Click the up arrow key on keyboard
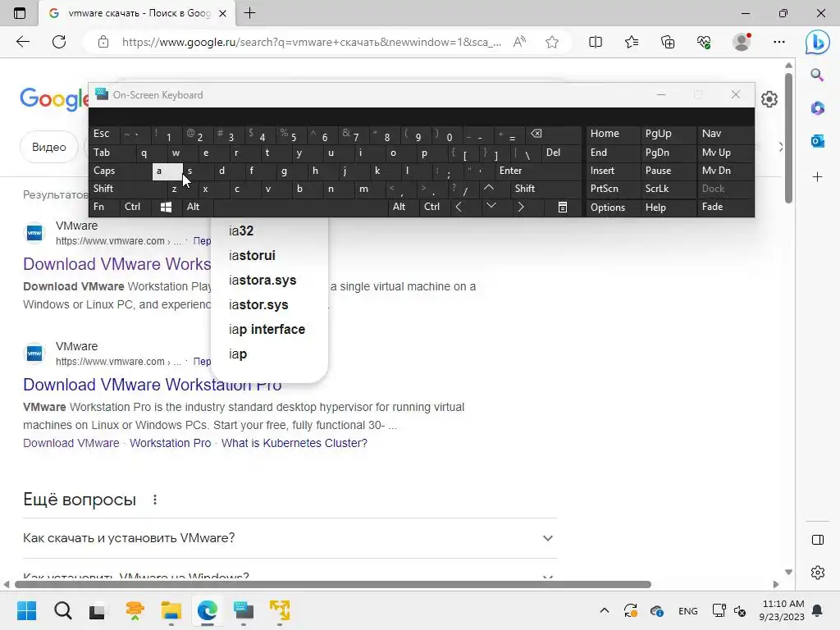Screen dimensions: 840x630 point(489,189)
